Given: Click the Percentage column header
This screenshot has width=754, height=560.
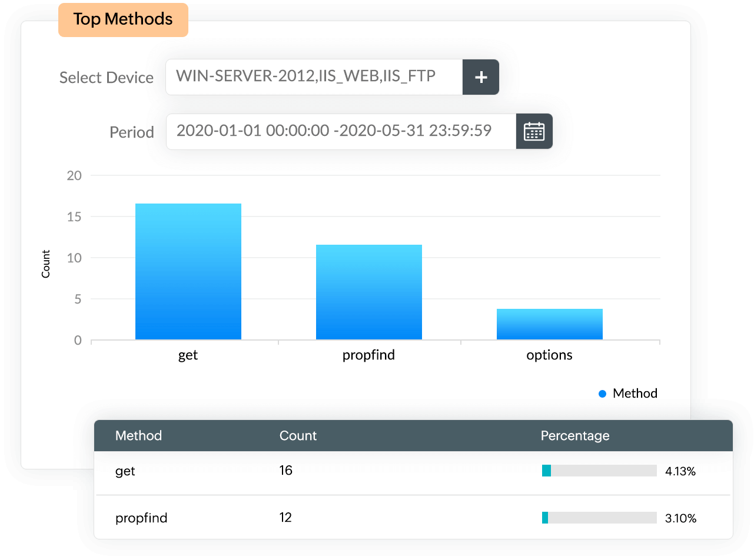Looking at the screenshot, I should pos(575,436).
